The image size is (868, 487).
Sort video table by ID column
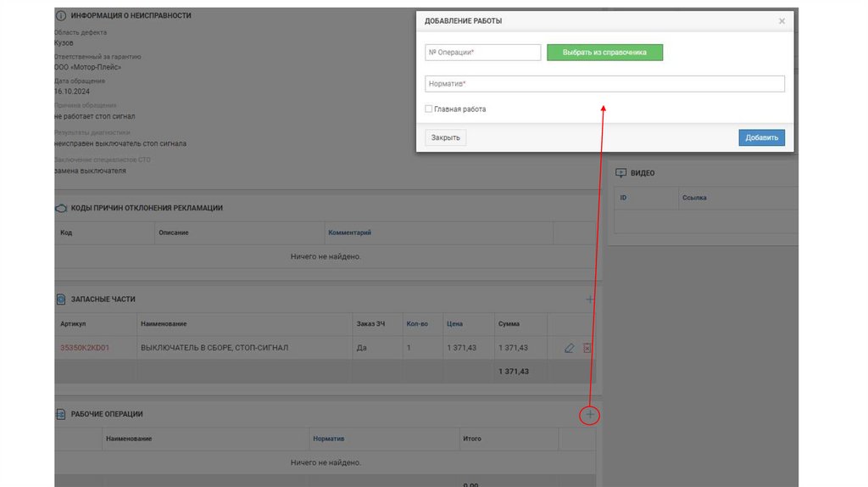[623, 198]
